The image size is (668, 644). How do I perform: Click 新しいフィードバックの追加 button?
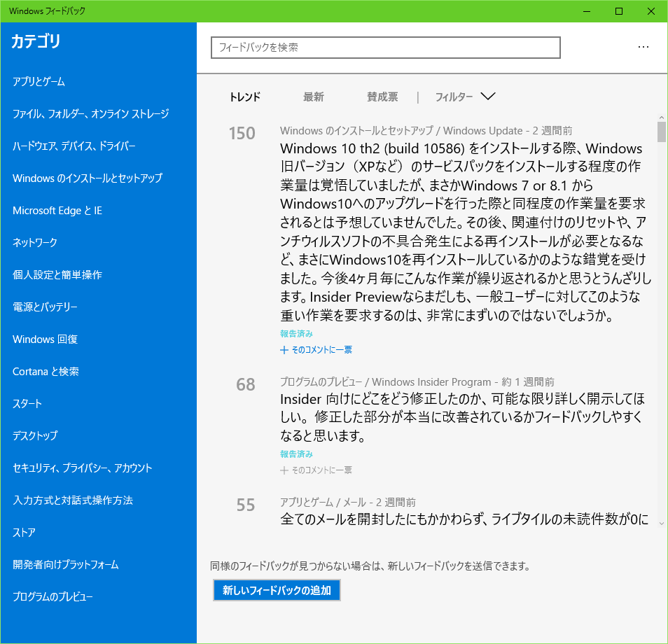pos(277,590)
